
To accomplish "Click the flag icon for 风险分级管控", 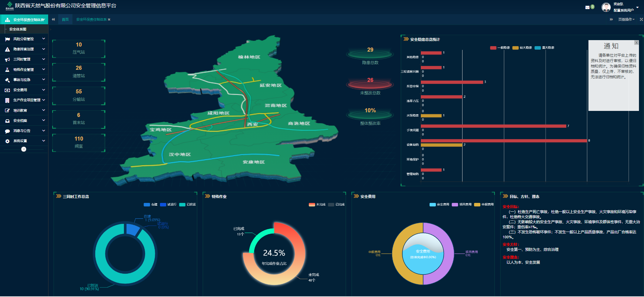I will pyautogui.click(x=7, y=39).
